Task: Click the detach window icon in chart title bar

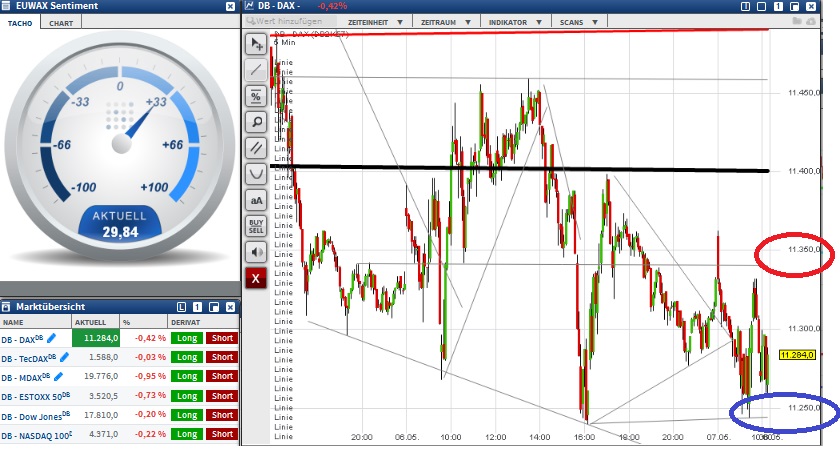Action: point(795,6)
